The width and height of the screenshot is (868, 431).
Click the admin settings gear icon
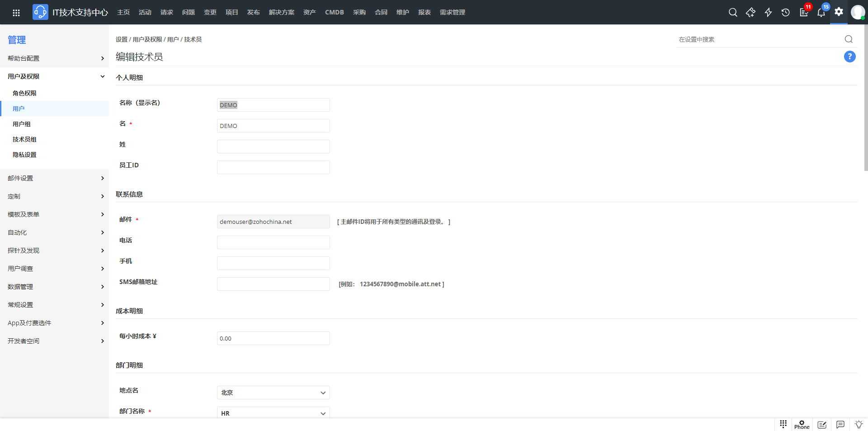click(x=839, y=12)
